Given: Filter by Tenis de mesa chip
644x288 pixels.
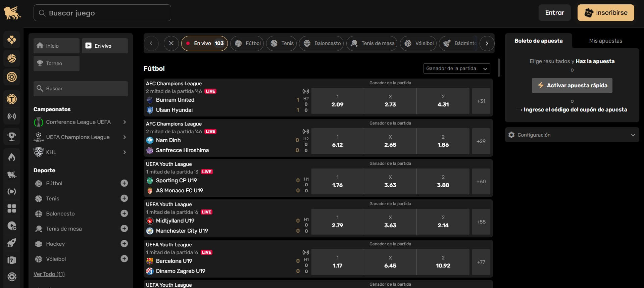Looking at the screenshot, I should [372, 43].
